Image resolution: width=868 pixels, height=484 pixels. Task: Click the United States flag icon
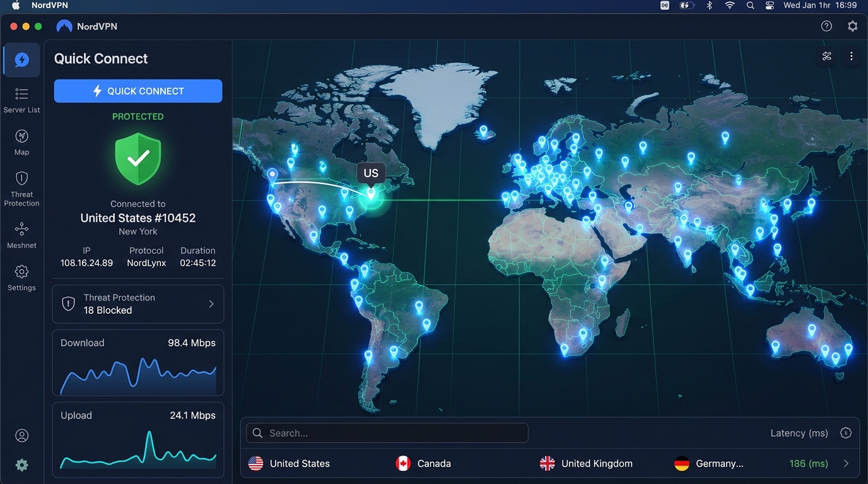[255, 464]
